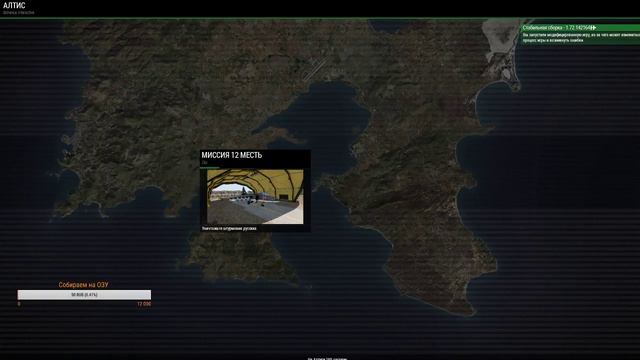Click the 'Собираем на ОЗУ' donation progress bar
640x360 pixels.
[84, 295]
